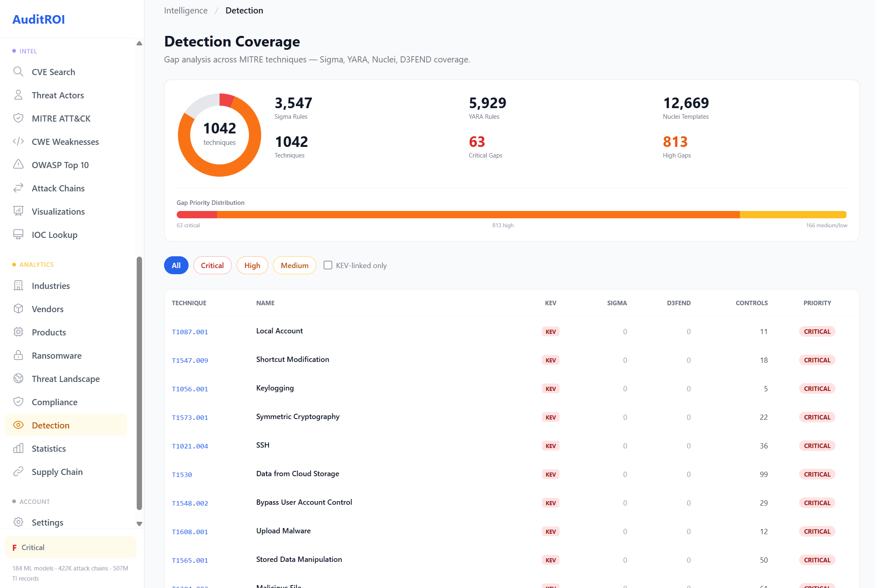This screenshot has width=875, height=588.
Task: Open the Attack Chains tool
Action: (58, 188)
